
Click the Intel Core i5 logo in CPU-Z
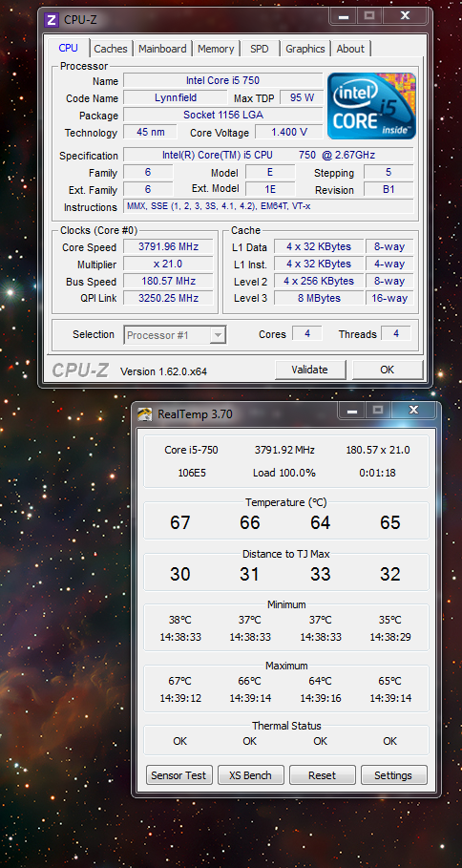click(x=371, y=106)
